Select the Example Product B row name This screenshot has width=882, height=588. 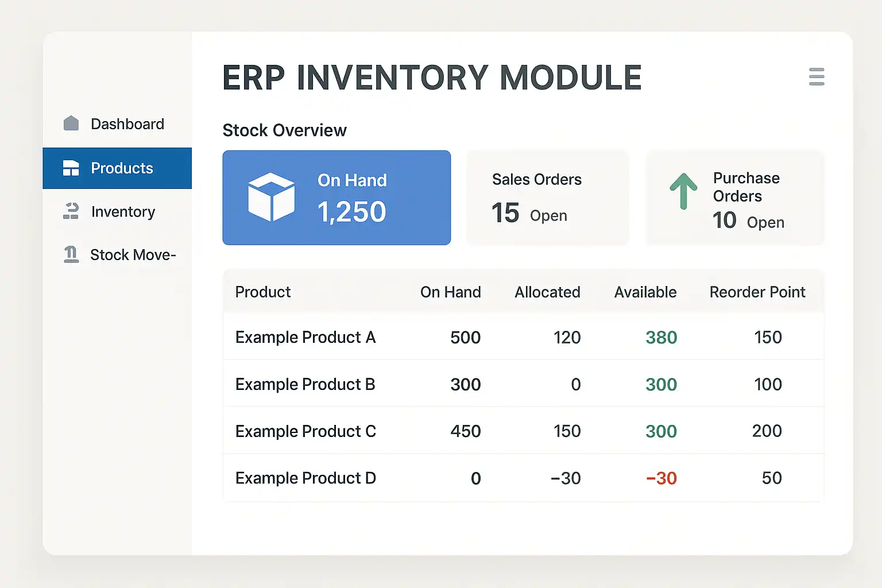click(x=305, y=384)
